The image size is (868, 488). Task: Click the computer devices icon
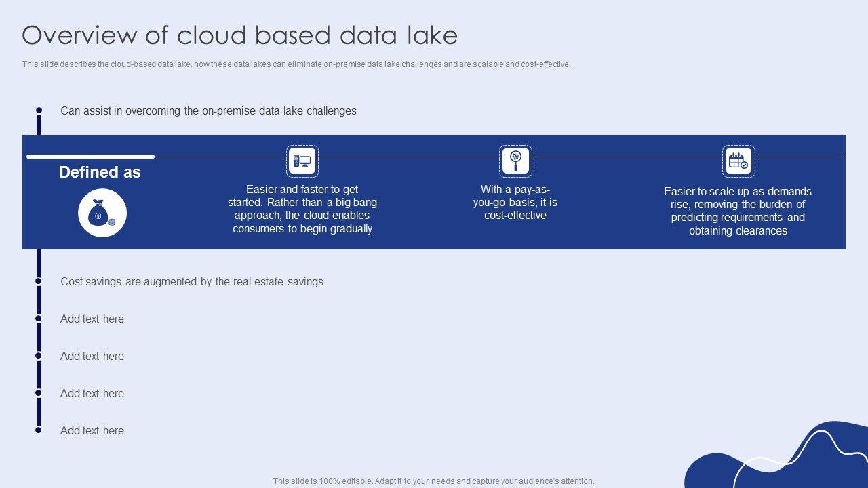click(302, 161)
